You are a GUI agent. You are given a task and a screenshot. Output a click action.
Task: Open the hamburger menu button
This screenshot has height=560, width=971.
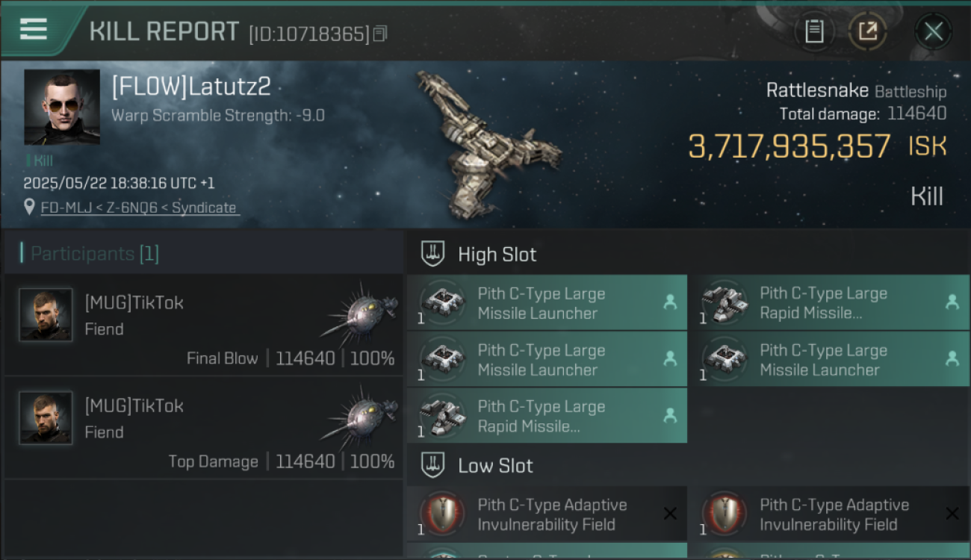33,29
